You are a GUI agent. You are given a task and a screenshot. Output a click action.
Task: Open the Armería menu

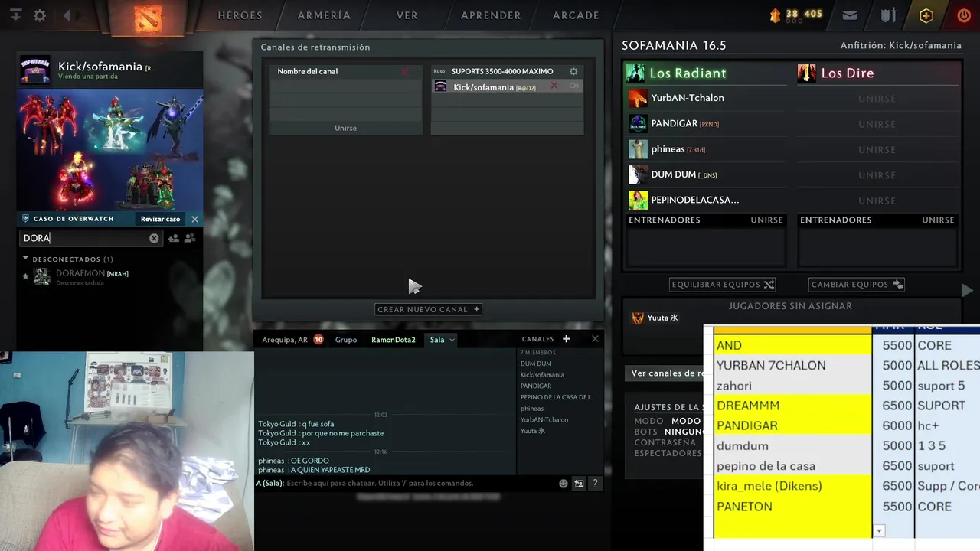click(324, 15)
